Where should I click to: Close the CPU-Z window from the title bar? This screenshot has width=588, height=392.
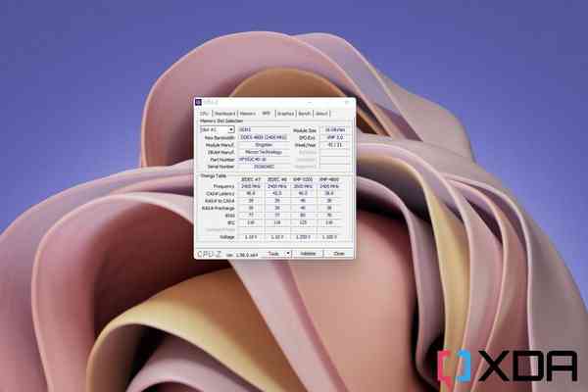[349, 101]
